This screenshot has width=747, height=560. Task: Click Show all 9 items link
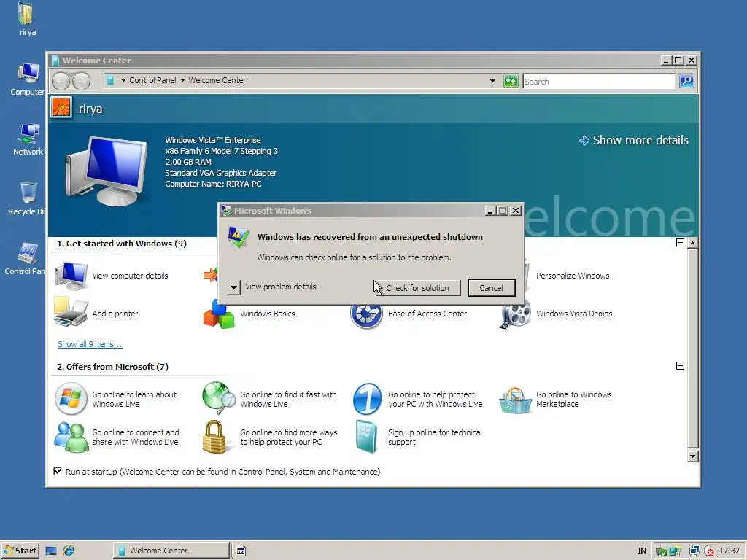(90, 344)
